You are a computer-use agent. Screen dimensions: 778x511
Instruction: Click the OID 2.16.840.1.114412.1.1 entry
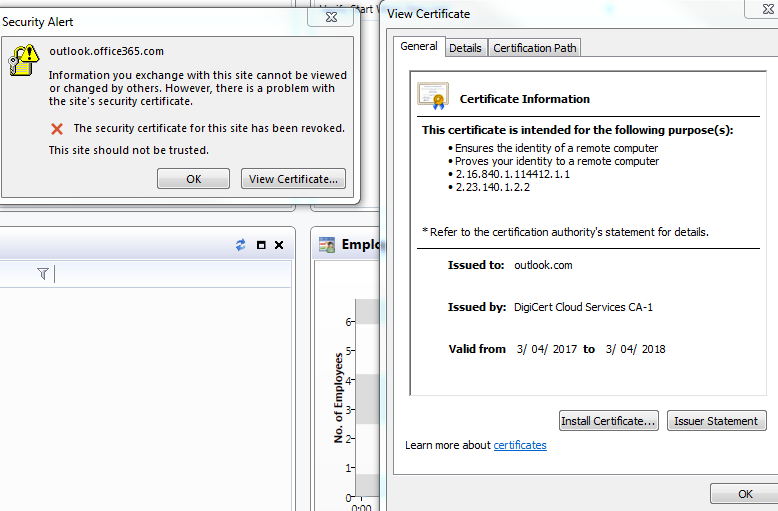coord(513,174)
